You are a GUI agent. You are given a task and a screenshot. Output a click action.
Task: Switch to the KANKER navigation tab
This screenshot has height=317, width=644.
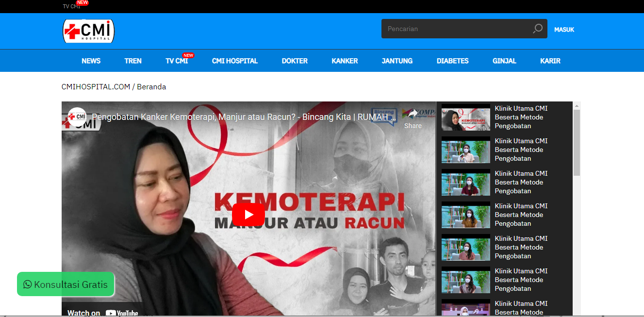click(x=345, y=61)
